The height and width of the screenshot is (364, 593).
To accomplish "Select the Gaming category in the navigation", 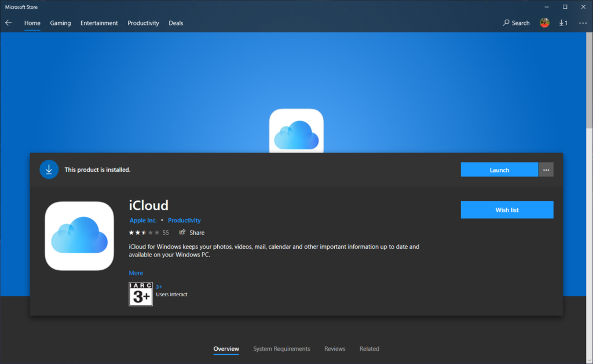I will pyautogui.click(x=60, y=23).
